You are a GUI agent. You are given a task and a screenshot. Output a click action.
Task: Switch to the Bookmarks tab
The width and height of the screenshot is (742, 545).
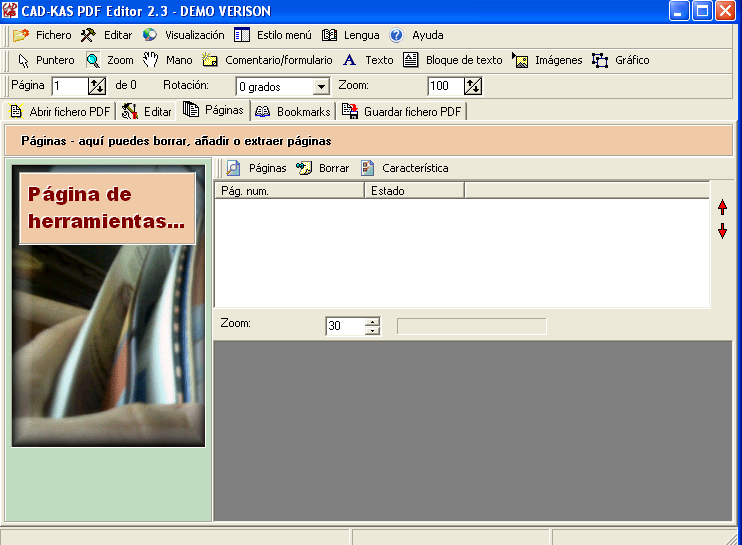[x=292, y=112]
